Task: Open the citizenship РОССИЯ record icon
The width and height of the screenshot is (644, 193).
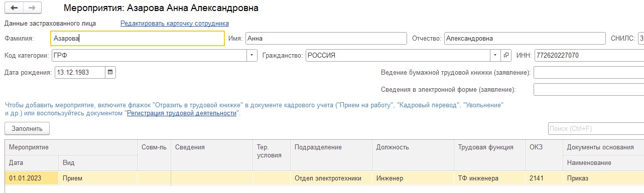Action: click(x=506, y=55)
